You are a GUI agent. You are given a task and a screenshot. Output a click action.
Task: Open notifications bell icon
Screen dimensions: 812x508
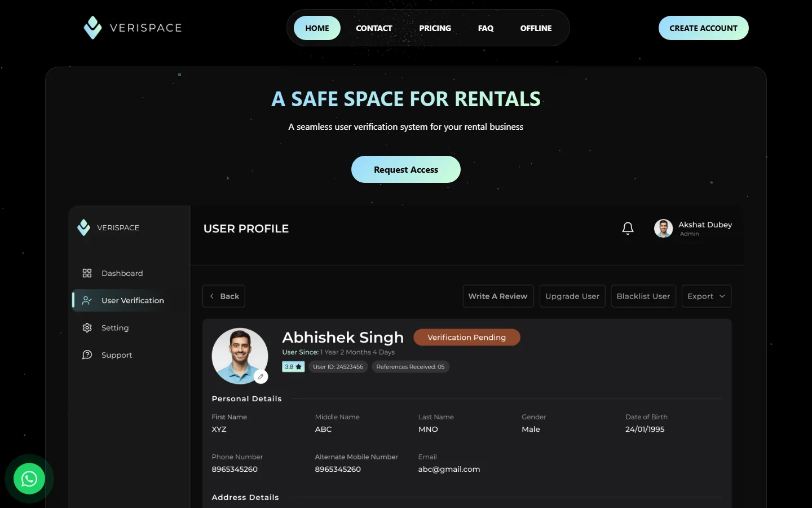tap(628, 229)
